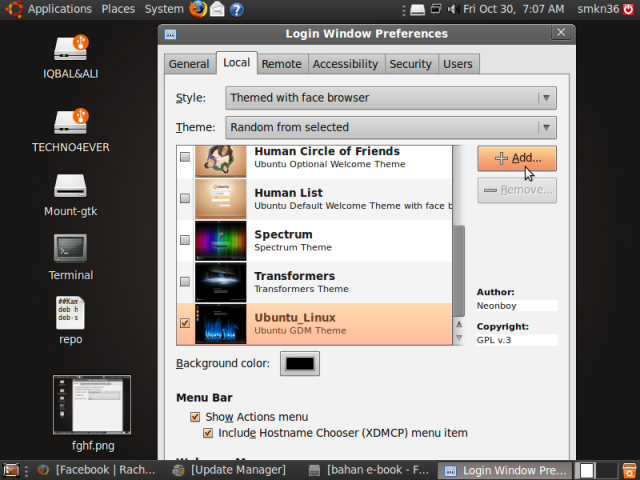Select the first workspace in switcher
The image size is (640, 480).
pos(587,470)
